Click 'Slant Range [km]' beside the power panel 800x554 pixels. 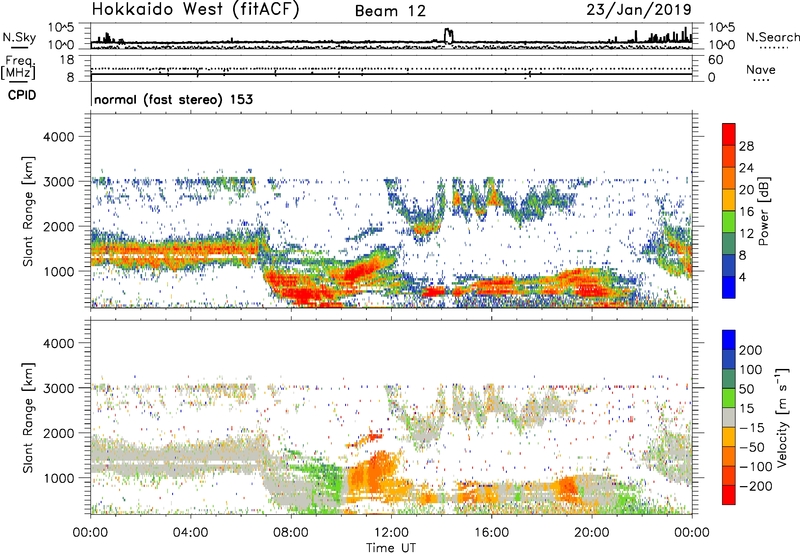coord(28,212)
